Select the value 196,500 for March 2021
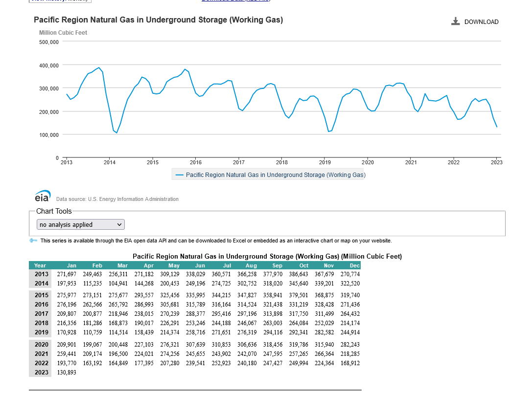Image resolution: width=532 pixels, height=395 pixels. coord(118,353)
